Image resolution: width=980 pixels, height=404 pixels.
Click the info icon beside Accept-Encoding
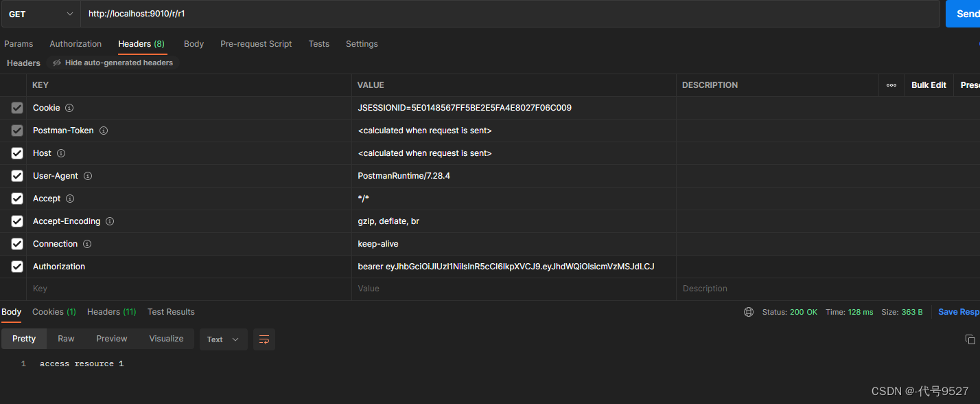(x=110, y=221)
